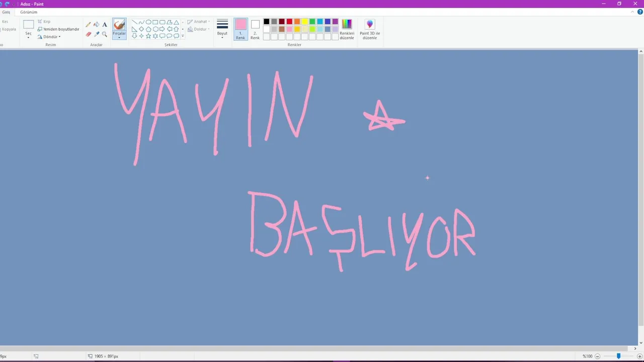This screenshot has width=644, height=362.
Task: Select the up arrow shape
Action: [x=176, y=29]
